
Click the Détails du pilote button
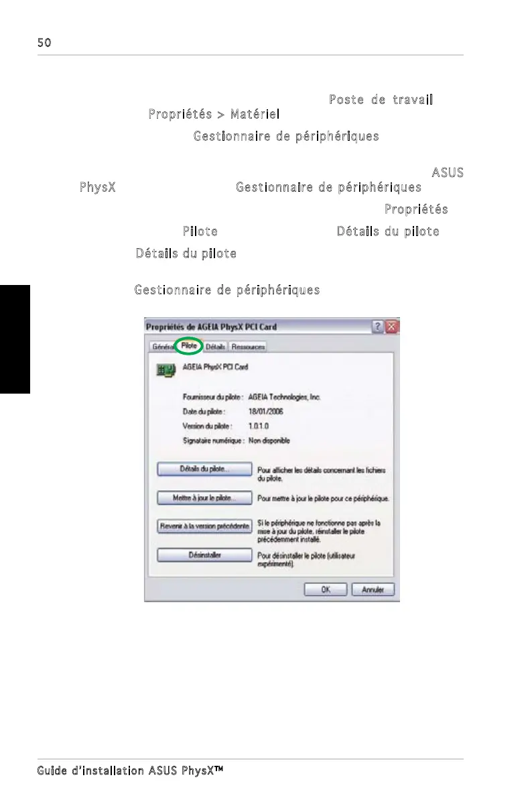pos(204,469)
